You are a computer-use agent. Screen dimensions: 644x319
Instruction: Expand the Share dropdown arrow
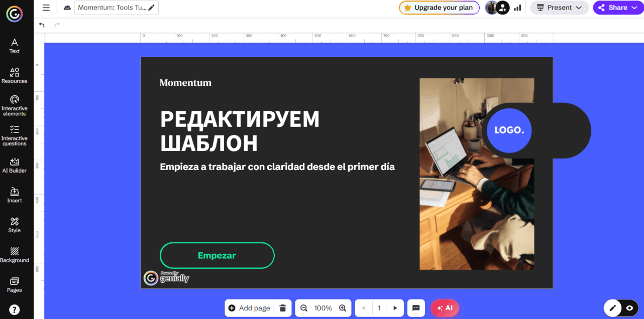point(634,8)
